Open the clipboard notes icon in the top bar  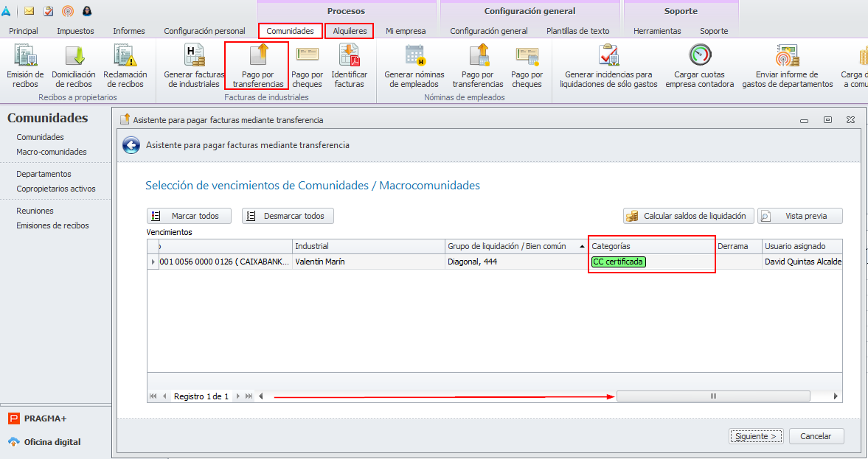48,11
